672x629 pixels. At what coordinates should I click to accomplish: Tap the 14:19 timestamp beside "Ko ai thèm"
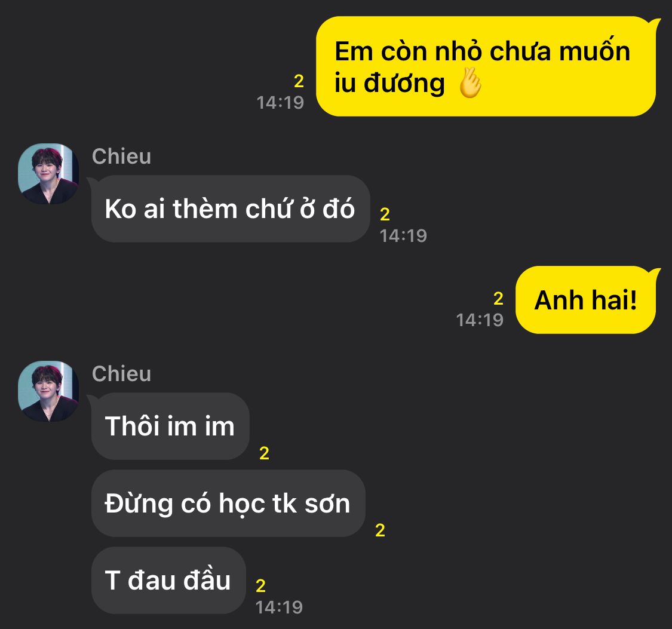(x=403, y=236)
